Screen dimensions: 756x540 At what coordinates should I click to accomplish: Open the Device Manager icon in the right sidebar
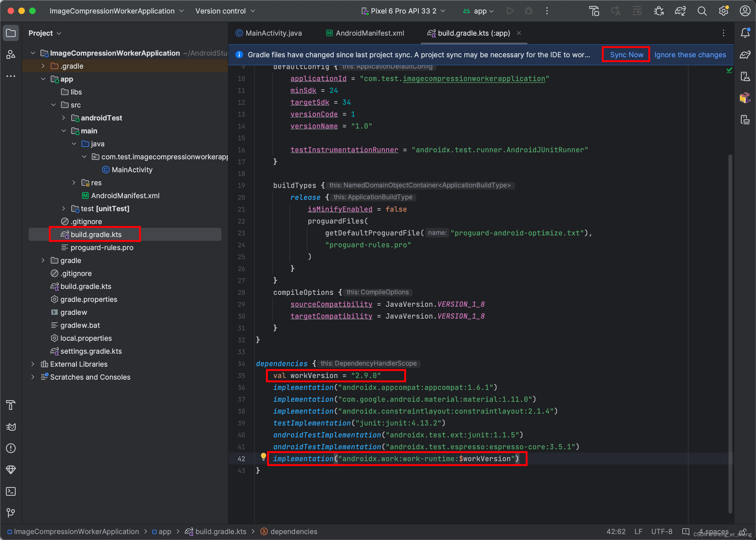tap(745, 76)
